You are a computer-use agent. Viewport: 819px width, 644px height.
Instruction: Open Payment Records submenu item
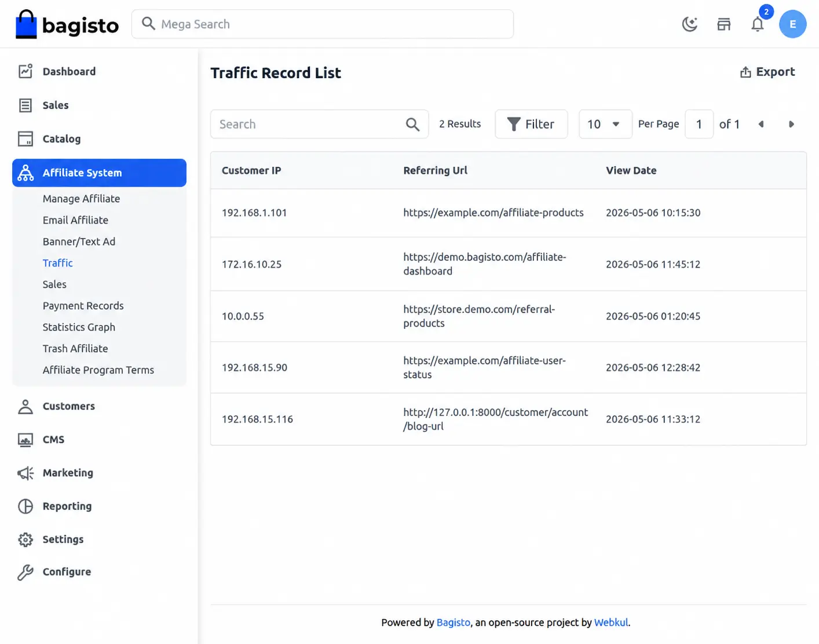coord(83,306)
